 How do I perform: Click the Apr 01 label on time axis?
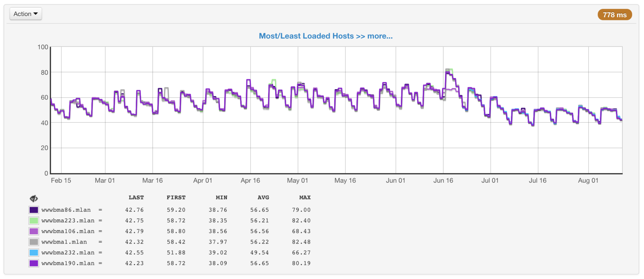203,180
